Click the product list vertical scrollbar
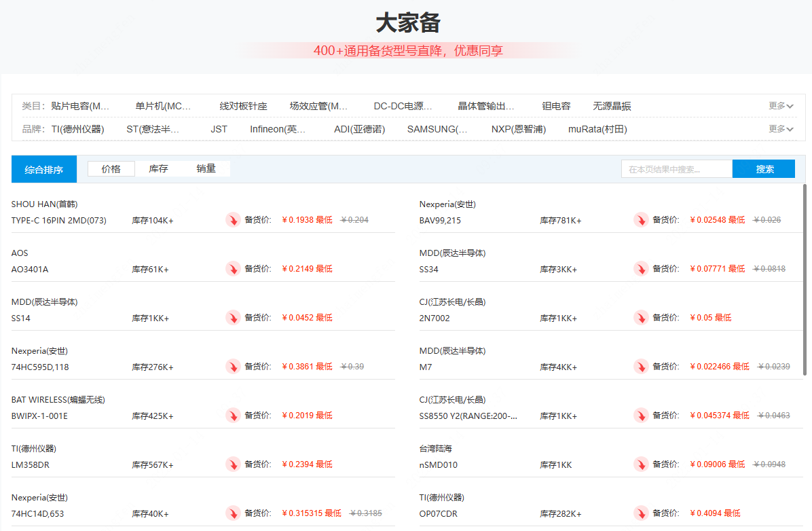 (805, 278)
